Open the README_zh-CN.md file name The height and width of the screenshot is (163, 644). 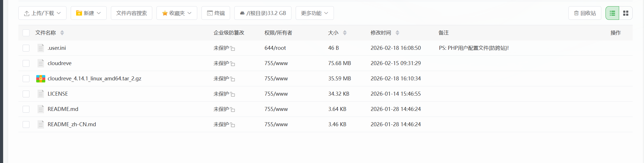pos(72,124)
